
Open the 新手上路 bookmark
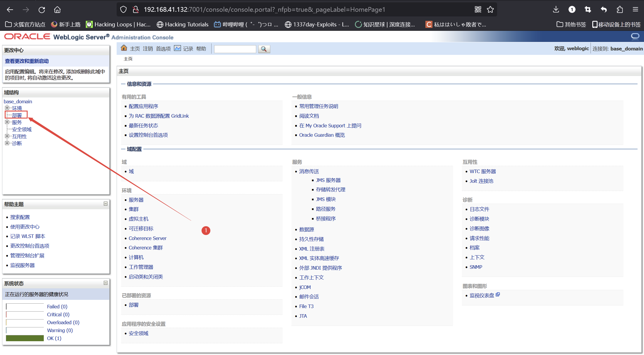point(66,24)
